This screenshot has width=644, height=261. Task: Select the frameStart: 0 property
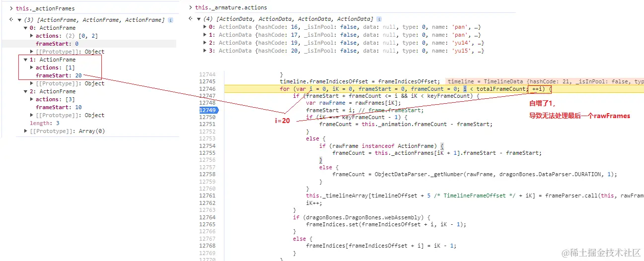[57, 44]
